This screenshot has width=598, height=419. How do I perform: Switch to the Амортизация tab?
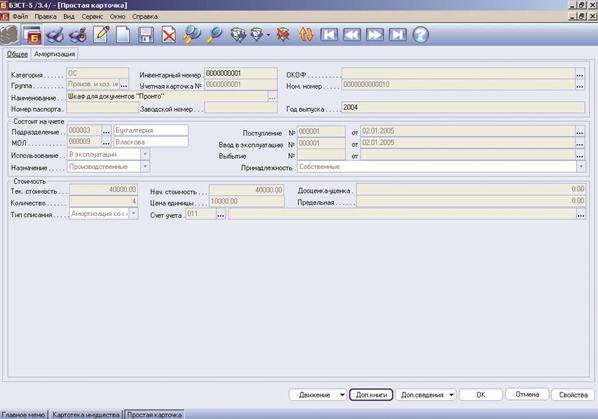(x=55, y=54)
